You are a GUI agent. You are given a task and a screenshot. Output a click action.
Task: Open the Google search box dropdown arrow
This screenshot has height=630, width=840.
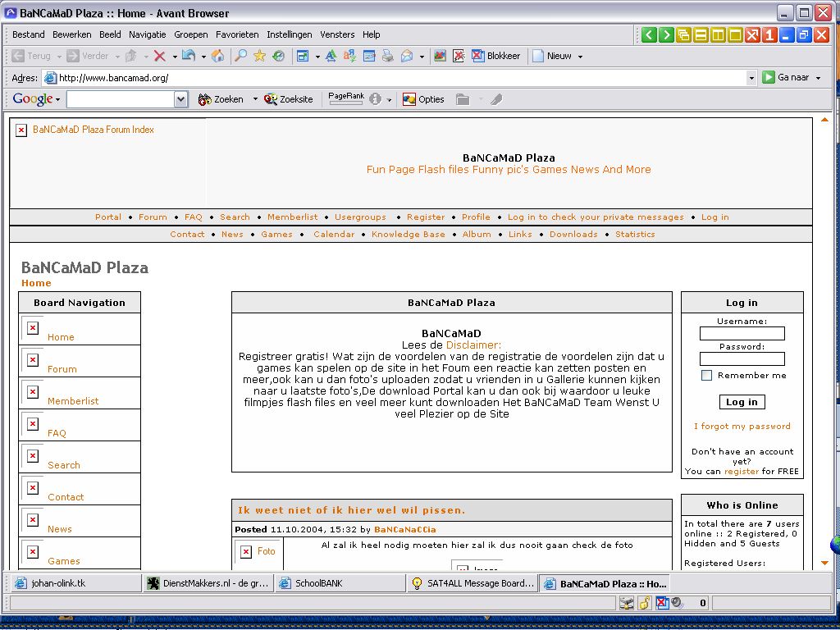(x=181, y=99)
